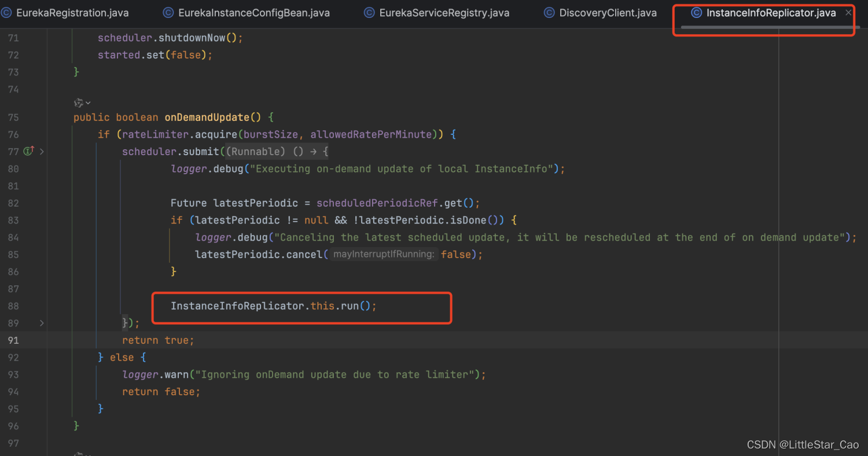Open the EurekaInstanceConfigBean.java tab
Screen dimensions: 868x456
tap(254, 13)
